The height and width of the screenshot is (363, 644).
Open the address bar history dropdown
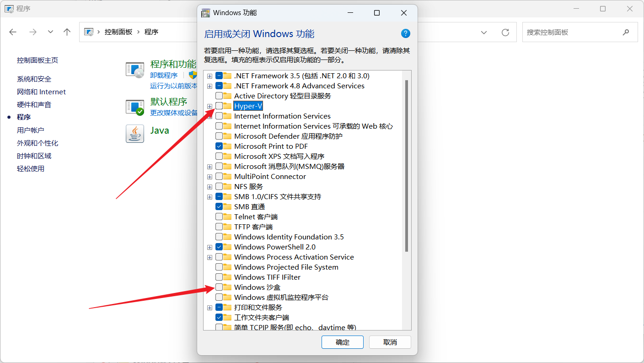click(484, 32)
